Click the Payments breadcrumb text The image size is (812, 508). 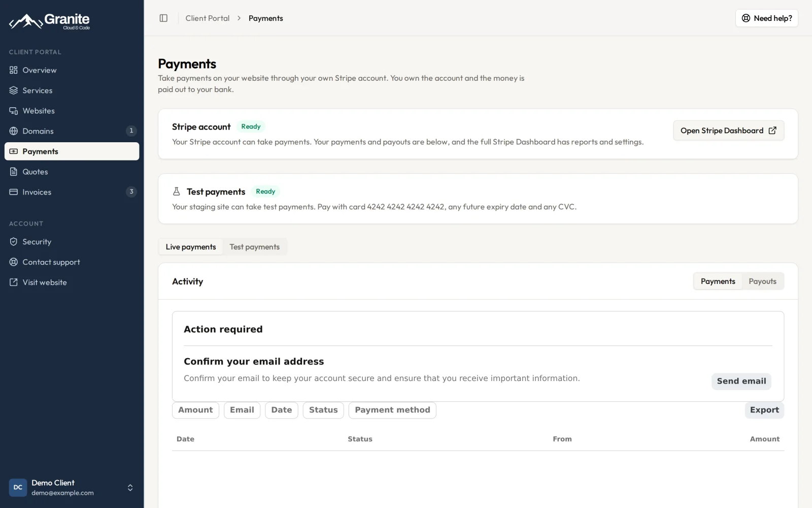[x=266, y=18]
